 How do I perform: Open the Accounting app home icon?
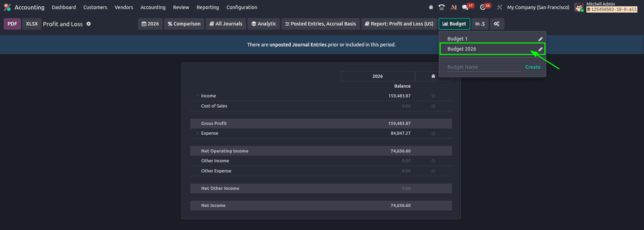[x=7, y=7]
